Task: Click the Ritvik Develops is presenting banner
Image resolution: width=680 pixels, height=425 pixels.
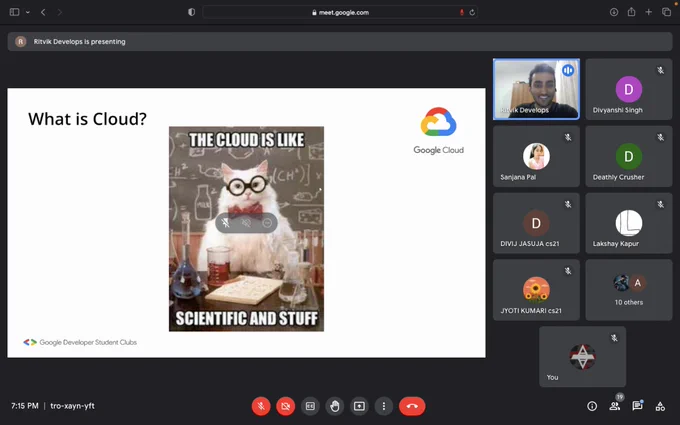Action: pos(340,42)
